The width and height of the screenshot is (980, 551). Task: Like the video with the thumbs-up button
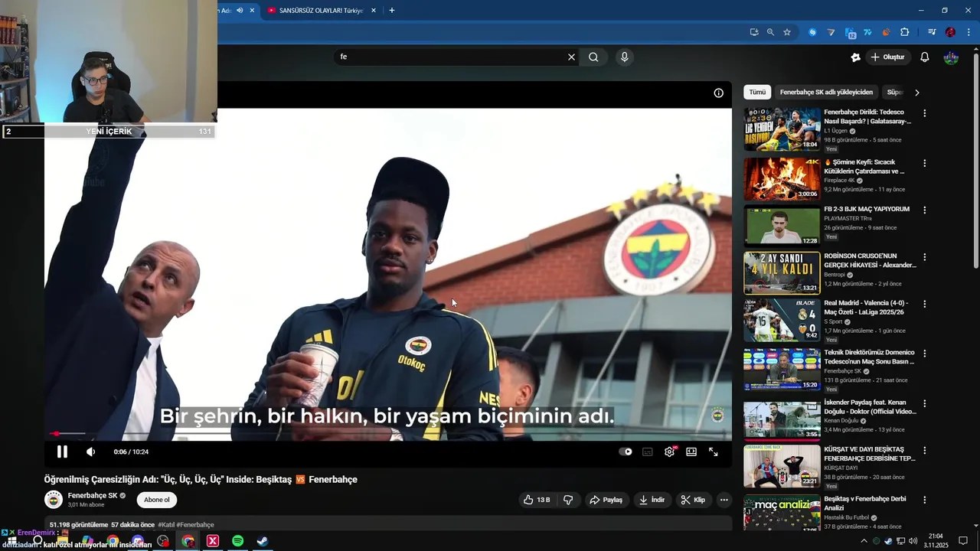tap(537, 500)
